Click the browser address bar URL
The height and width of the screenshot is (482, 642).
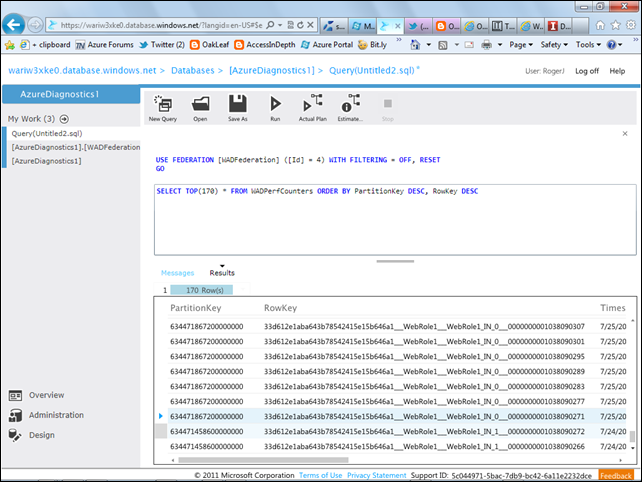click(161, 25)
